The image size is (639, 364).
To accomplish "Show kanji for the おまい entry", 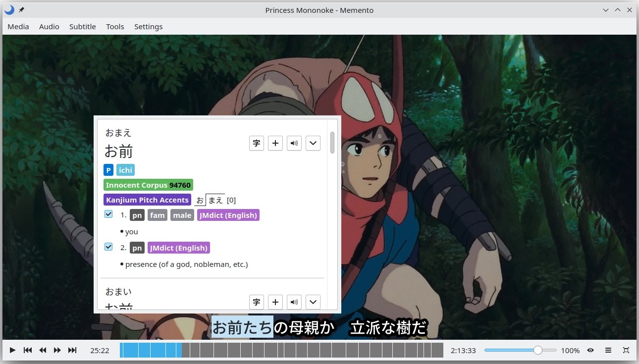I will [257, 302].
